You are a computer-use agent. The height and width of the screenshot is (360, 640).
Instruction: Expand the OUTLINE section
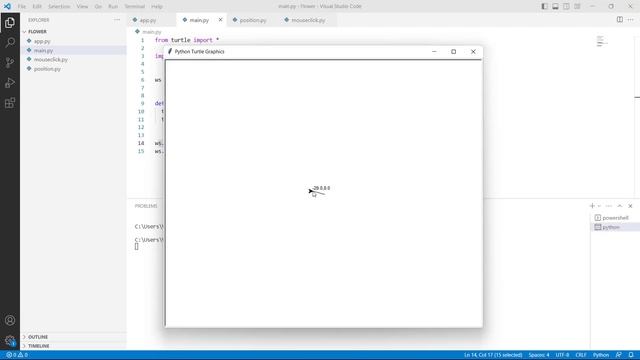38,337
